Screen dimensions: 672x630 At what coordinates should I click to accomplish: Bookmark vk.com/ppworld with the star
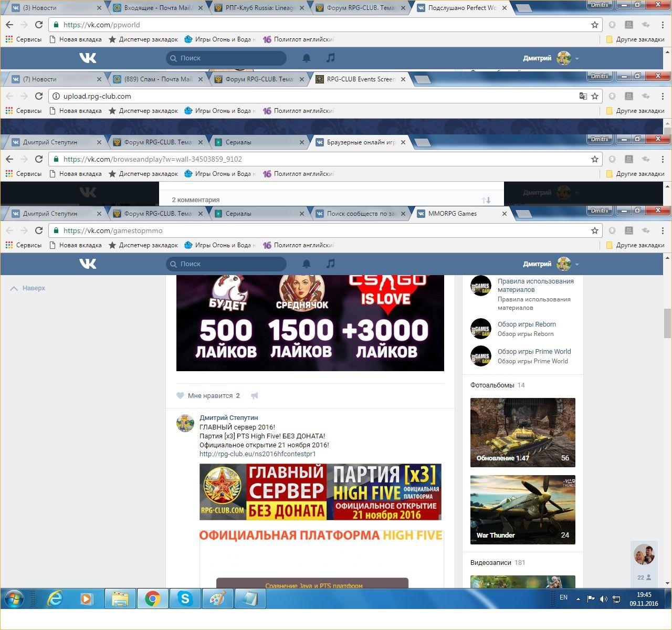(x=595, y=25)
